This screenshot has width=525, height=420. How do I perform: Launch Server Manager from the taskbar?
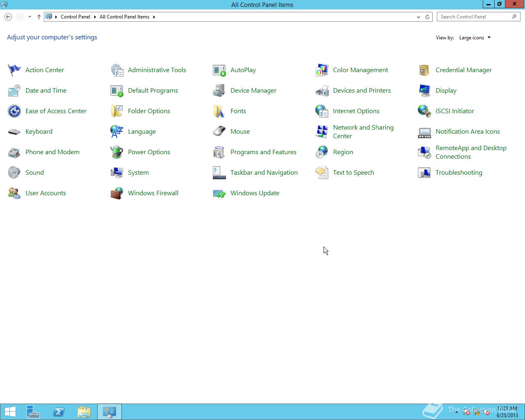(33, 412)
